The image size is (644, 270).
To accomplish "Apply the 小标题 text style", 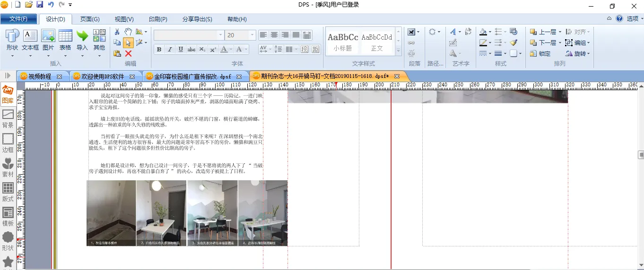I will [x=343, y=41].
